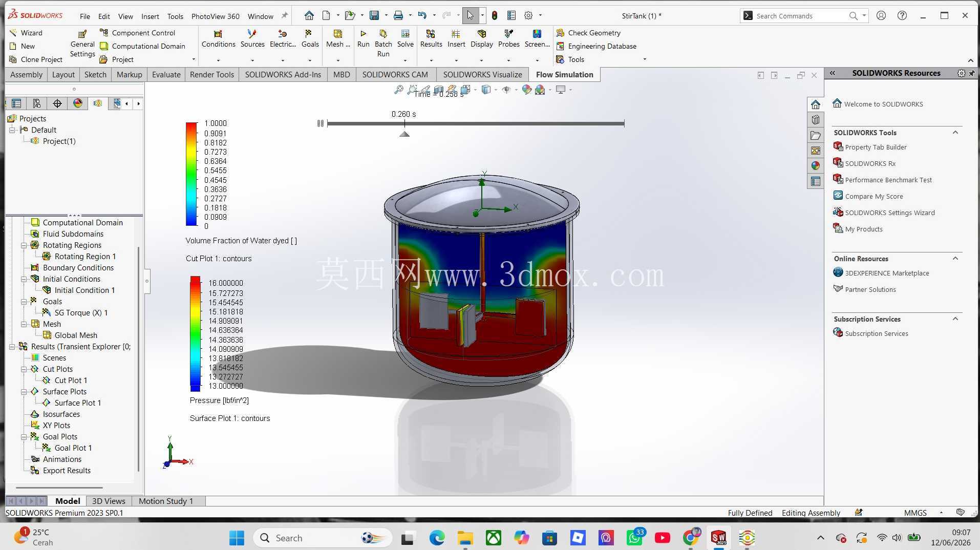Image resolution: width=980 pixels, height=550 pixels.
Task: Click the Pressure color legend bar
Action: (195, 333)
